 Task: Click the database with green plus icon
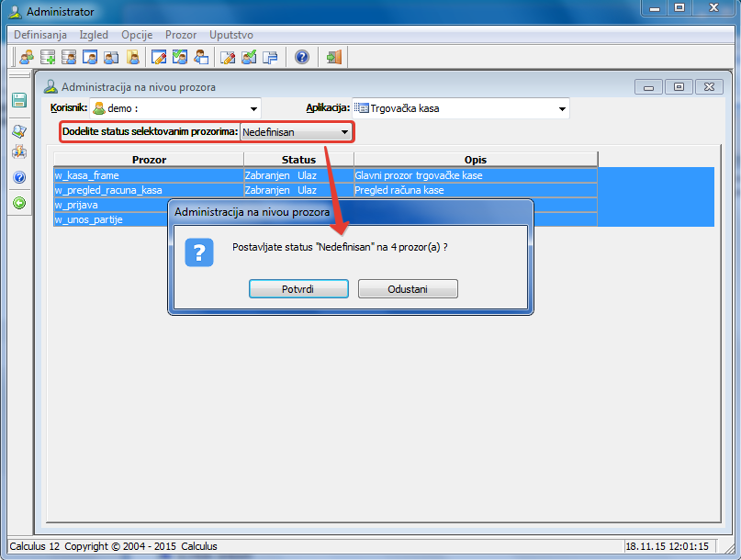pyautogui.click(x=48, y=57)
